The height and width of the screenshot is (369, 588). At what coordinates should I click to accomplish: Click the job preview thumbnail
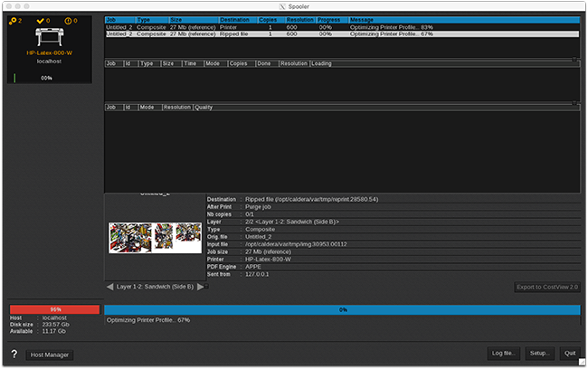pyautogui.click(x=154, y=237)
